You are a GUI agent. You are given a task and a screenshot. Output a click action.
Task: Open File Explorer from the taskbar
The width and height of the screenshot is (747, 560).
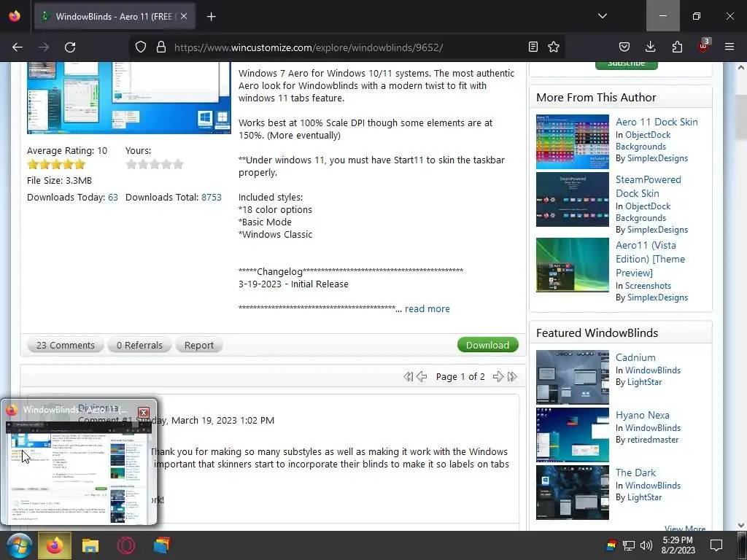[x=90, y=545]
